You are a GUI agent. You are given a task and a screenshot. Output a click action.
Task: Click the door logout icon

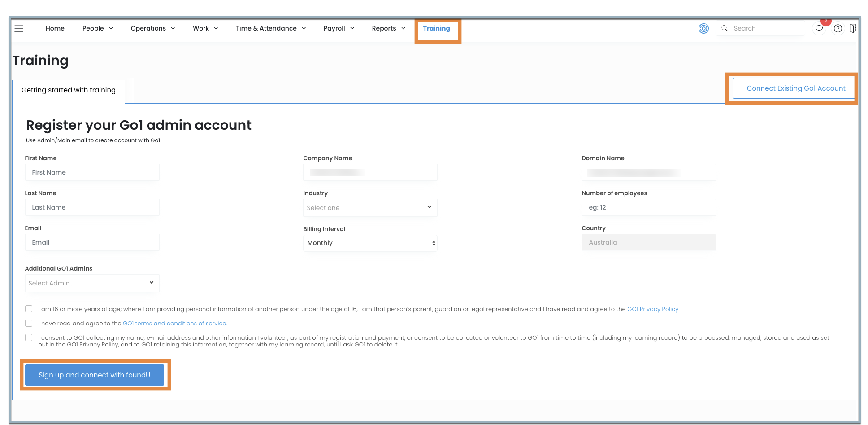point(852,29)
